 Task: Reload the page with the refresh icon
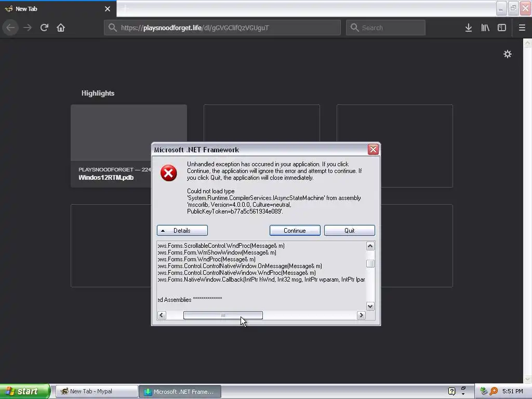[x=44, y=28]
